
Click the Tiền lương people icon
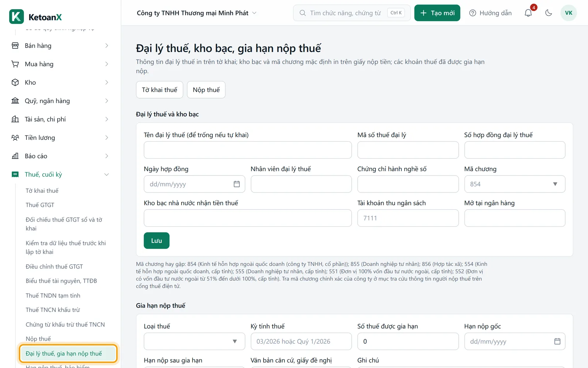pyautogui.click(x=15, y=138)
